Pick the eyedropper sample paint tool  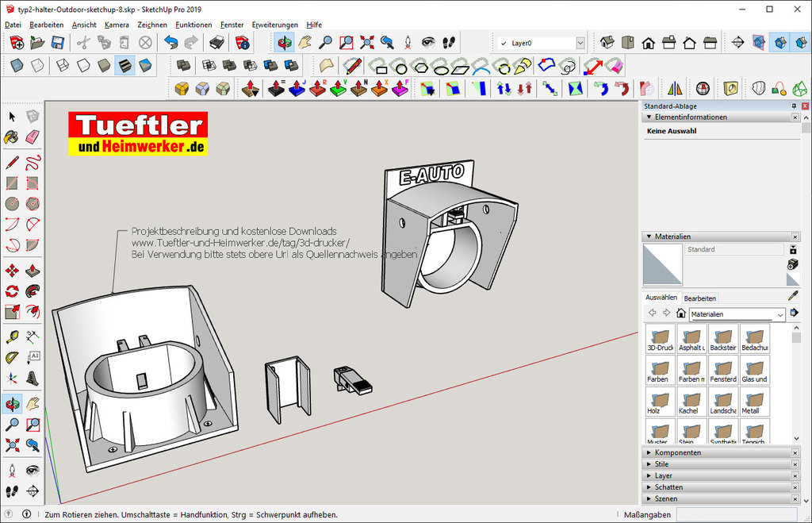pyautogui.click(x=793, y=295)
